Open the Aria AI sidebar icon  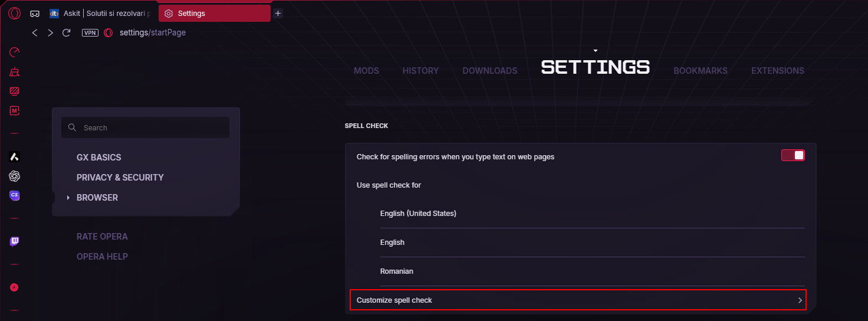15,156
